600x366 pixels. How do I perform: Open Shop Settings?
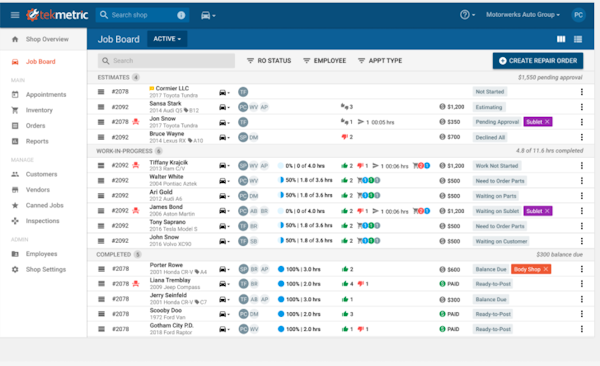[x=46, y=270]
